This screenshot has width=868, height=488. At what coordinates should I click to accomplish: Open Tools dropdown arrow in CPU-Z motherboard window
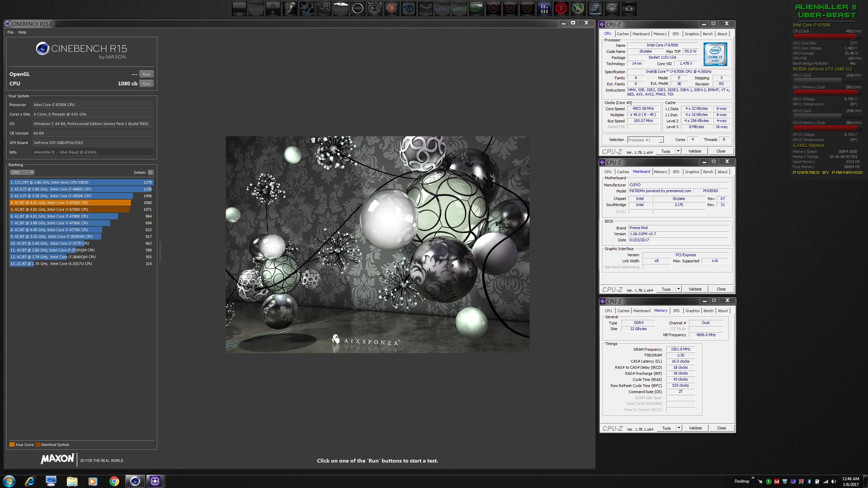678,289
